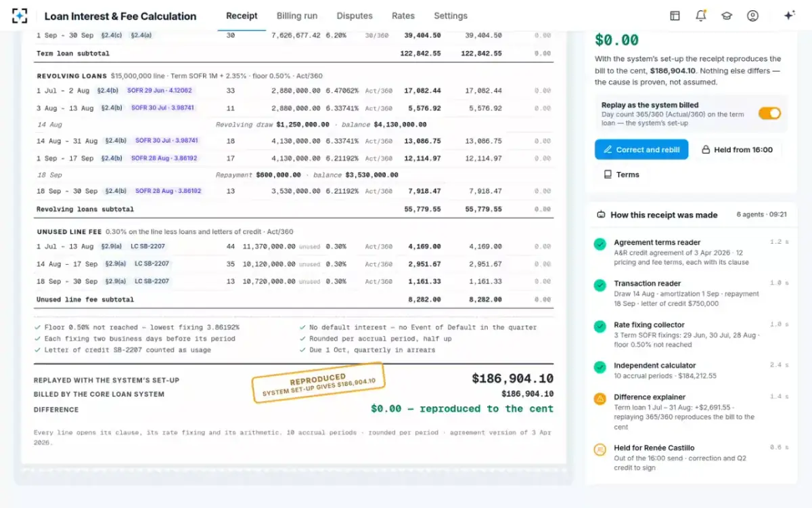Viewport: 812px width, 508px height.
Task: Click the UNUSED LINE FEE section heading
Action: pos(69,232)
